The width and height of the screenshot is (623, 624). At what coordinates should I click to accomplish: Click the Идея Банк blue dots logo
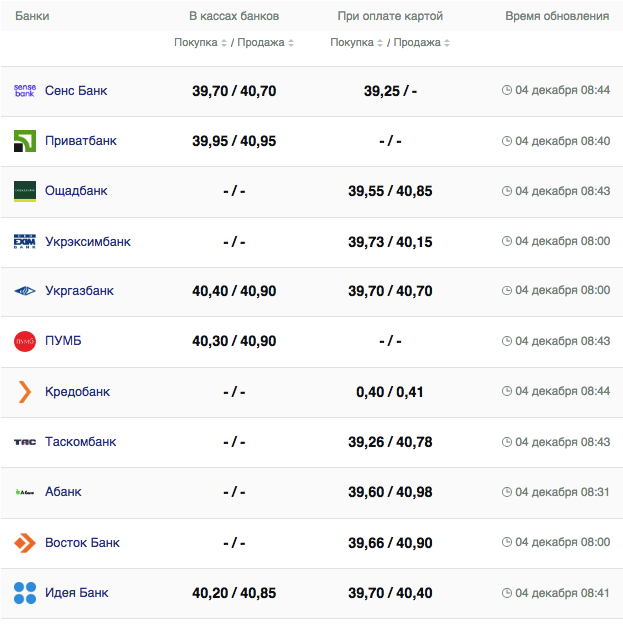pos(25,593)
